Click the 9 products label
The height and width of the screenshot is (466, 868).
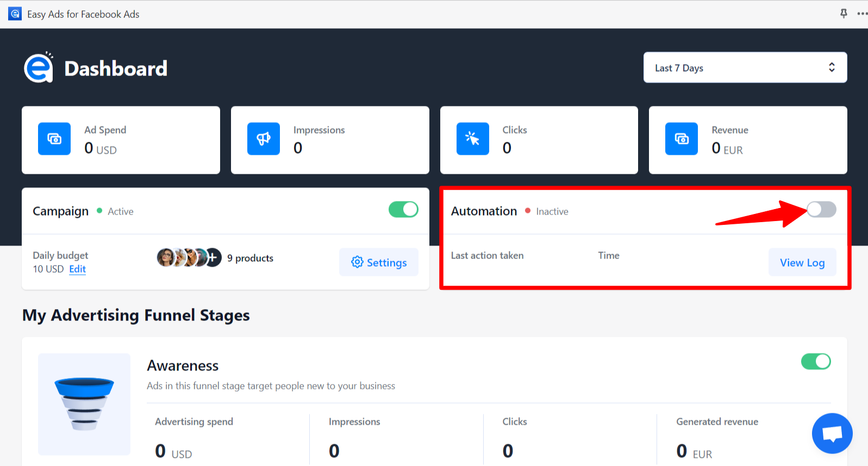(250, 258)
